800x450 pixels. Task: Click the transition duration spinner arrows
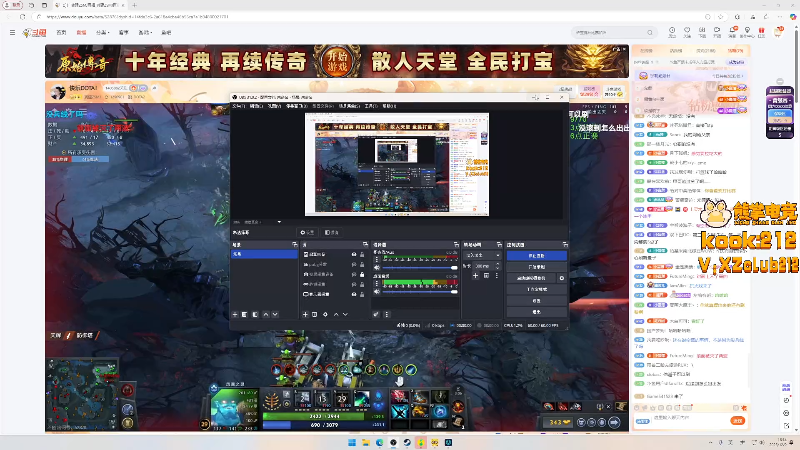(498, 266)
